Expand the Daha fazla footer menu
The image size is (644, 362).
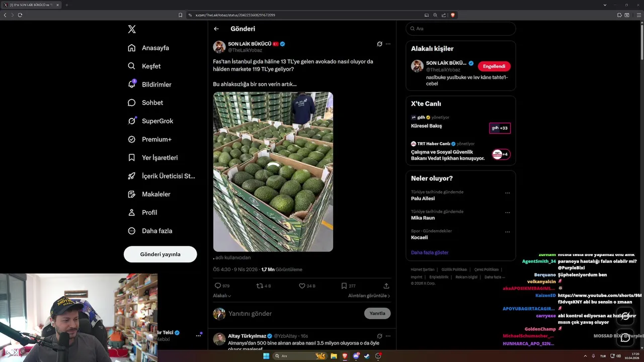point(495,277)
